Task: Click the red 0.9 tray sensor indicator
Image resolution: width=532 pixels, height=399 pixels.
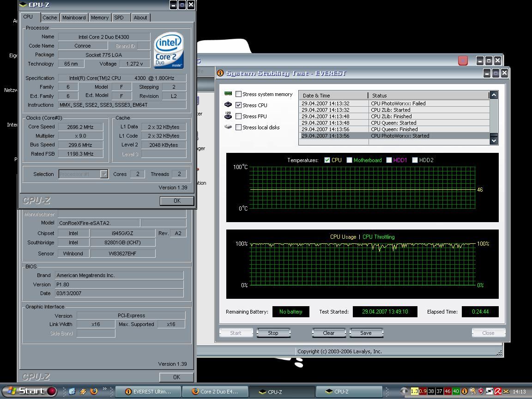Action: pos(423,391)
